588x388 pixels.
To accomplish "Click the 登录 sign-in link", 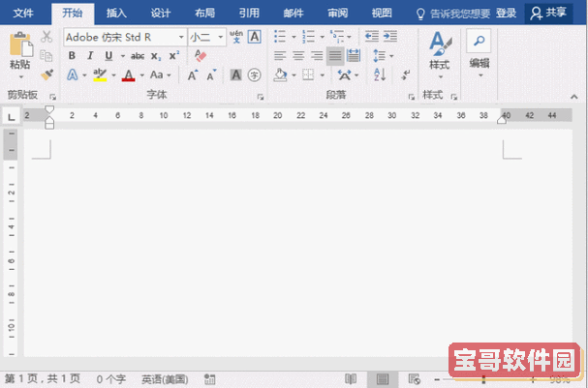I will [506, 14].
